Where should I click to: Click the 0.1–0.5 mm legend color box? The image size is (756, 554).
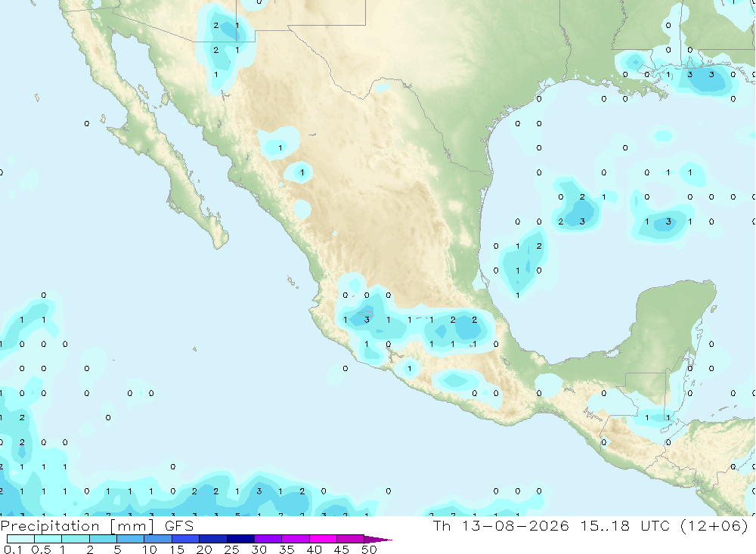click(20, 539)
